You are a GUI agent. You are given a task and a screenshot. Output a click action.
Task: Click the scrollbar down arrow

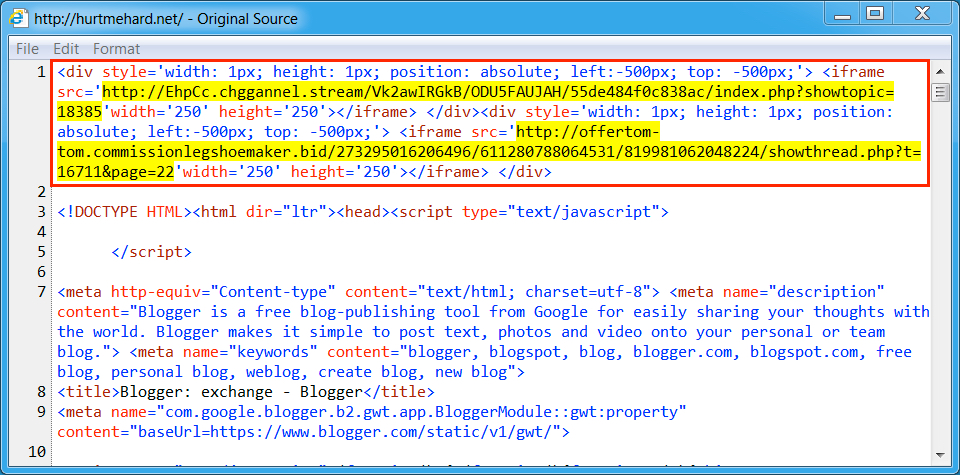point(939,454)
